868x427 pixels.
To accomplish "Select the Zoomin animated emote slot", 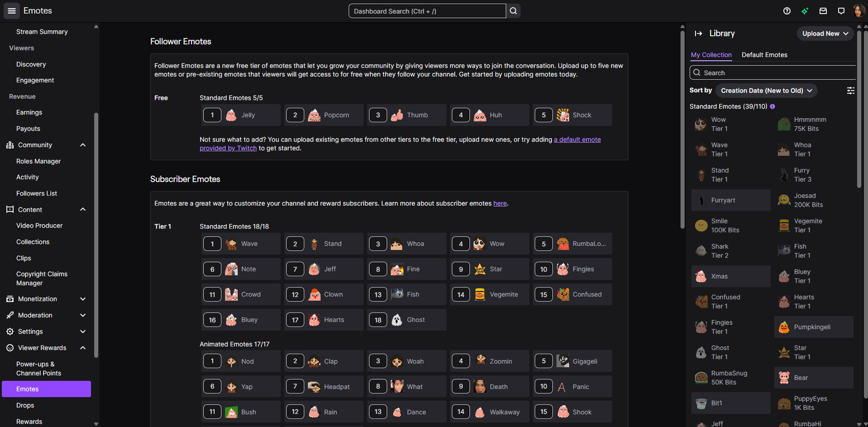I will point(490,361).
